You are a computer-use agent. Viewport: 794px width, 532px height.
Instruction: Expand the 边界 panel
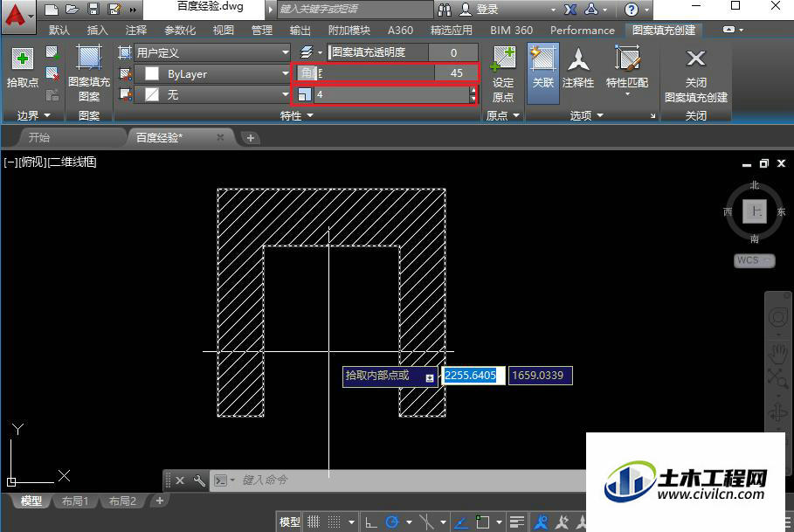33,116
